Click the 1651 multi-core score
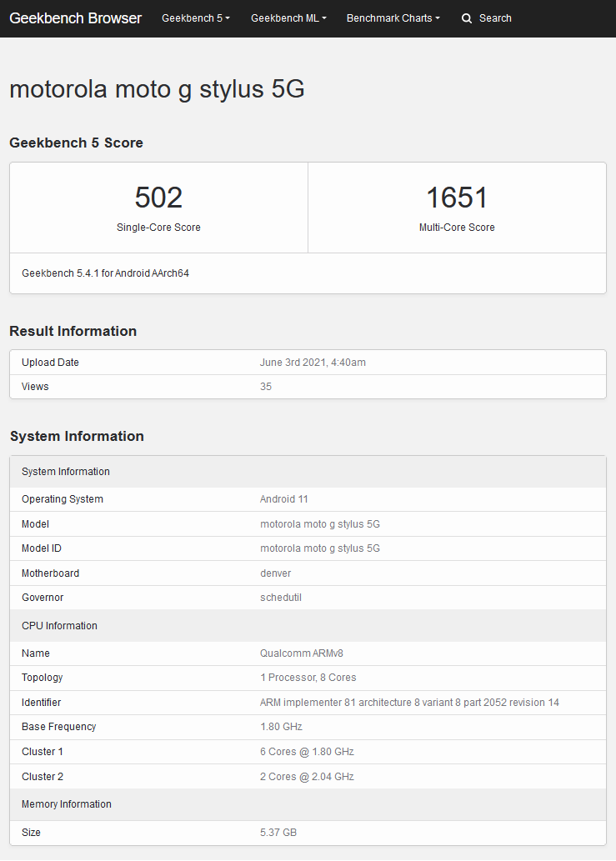Image resolution: width=616 pixels, height=861 pixels. (457, 198)
